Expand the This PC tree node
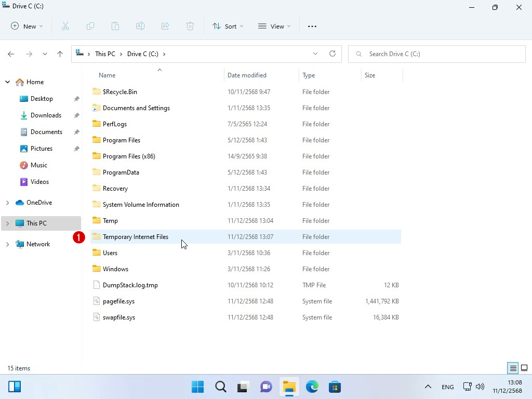532x399 pixels. pyautogui.click(x=7, y=223)
